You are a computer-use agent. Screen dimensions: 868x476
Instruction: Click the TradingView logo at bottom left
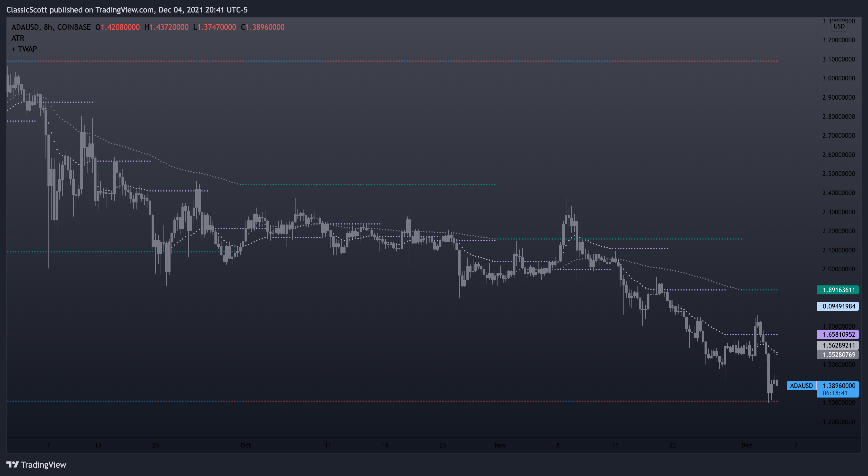37,464
